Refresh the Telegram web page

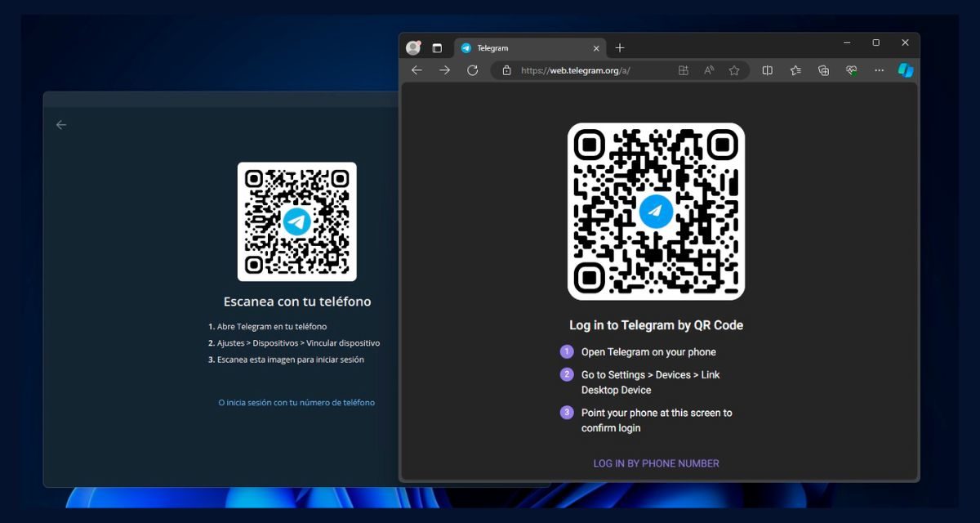(x=472, y=70)
